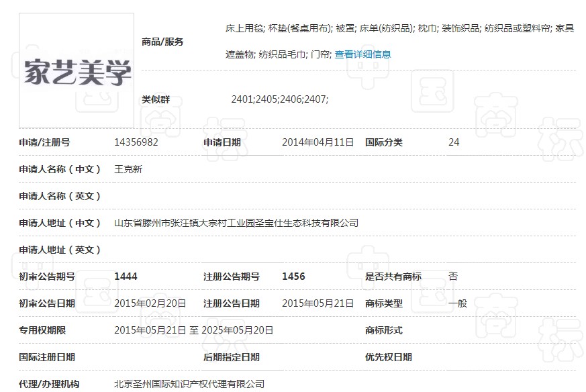Screen dimensions: 586x392
Task: Click registration announcement issue number 1456
Action: 293,277
